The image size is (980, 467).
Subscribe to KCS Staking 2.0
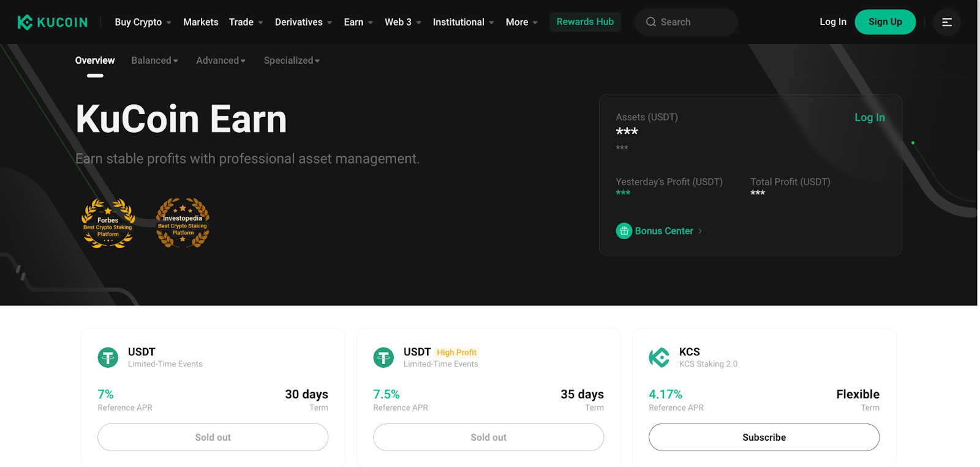764,438
